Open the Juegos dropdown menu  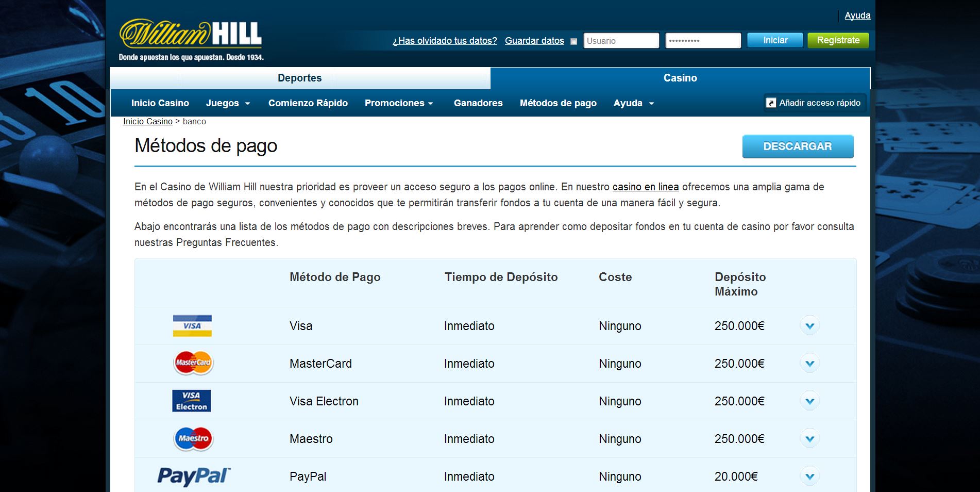pos(228,103)
